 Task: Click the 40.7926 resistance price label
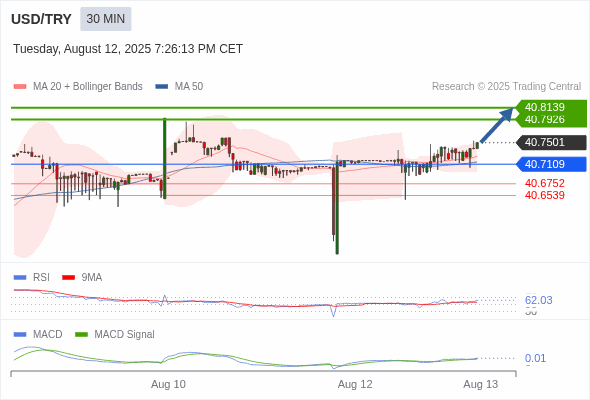[x=545, y=120]
